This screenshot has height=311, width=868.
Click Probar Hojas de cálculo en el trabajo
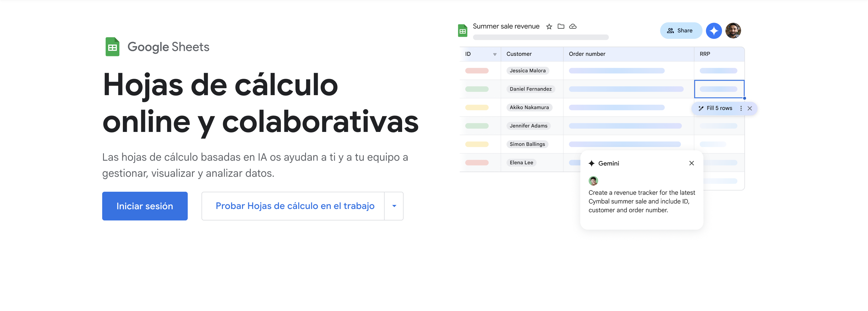pos(294,206)
